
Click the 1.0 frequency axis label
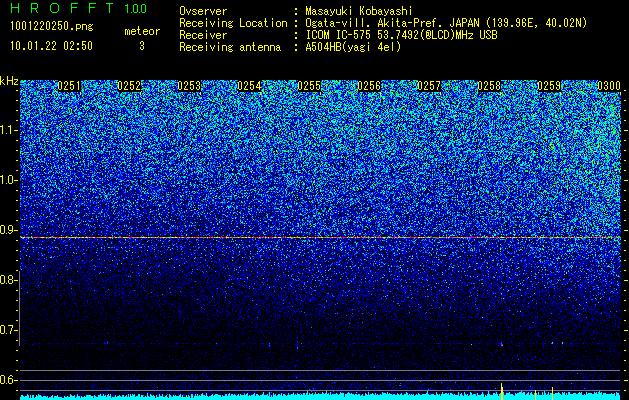(x=9, y=181)
